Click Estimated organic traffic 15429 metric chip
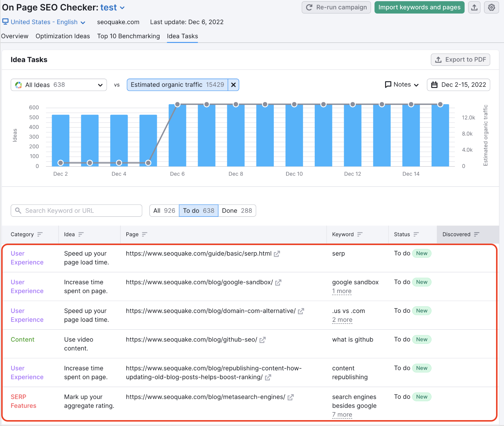The image size is (504, 426). pyautogui.click(x=177, y=85)
